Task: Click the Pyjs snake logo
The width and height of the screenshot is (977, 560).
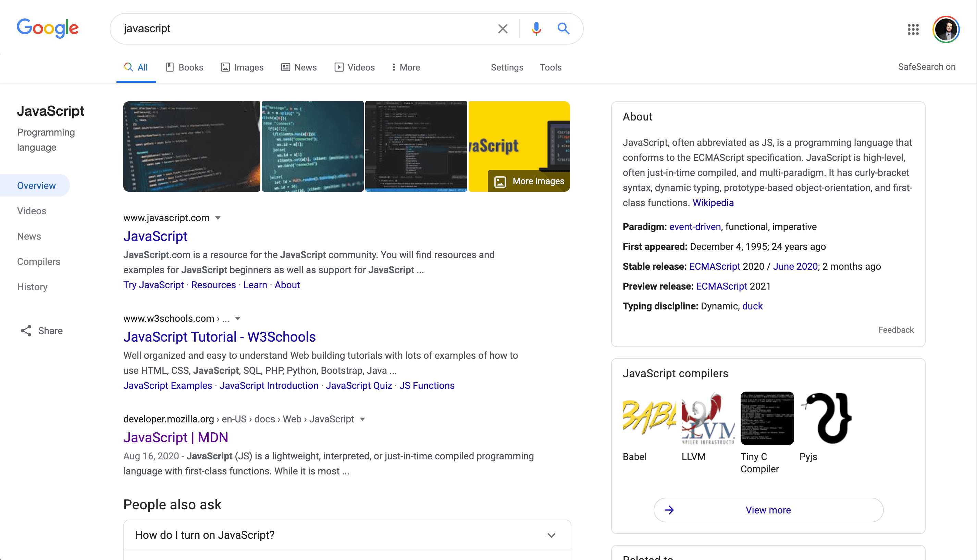Action: 826,418
